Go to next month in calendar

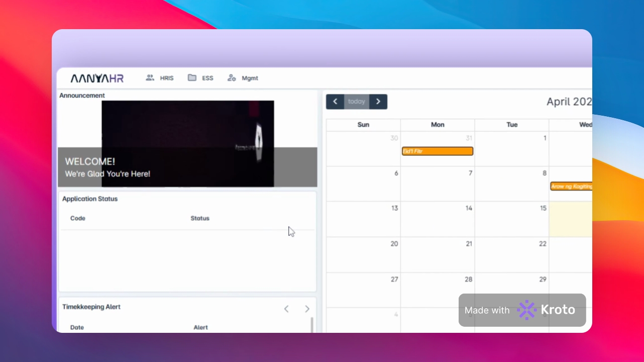[378, 102]
